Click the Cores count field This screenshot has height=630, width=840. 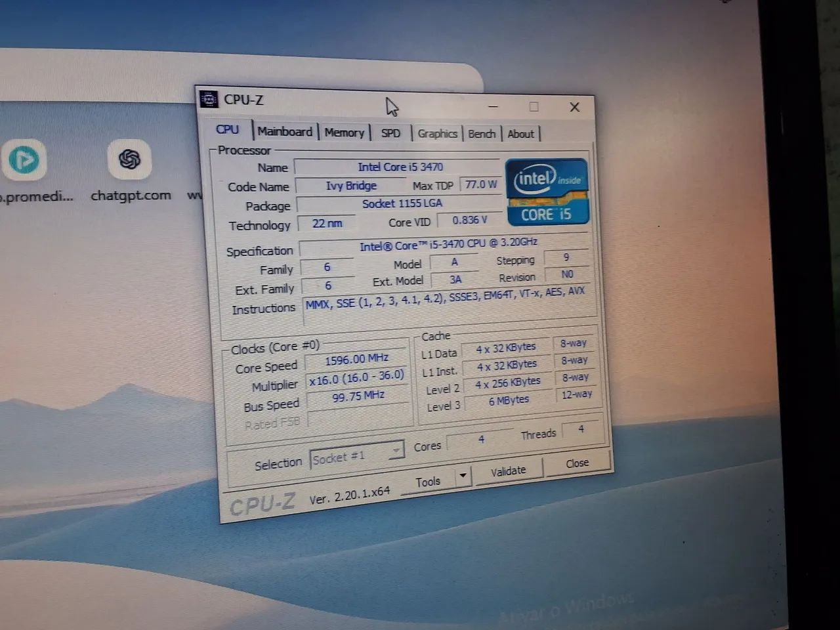(x=480, y=439)
